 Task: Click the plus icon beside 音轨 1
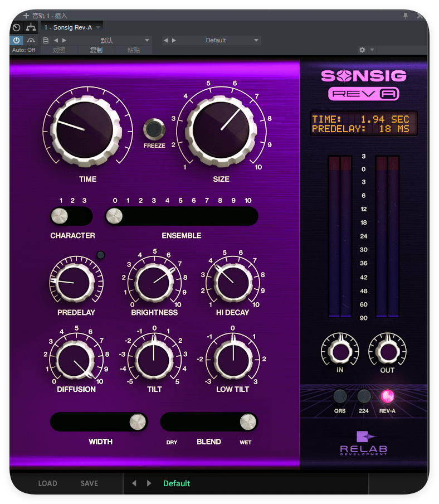(26, 16)
